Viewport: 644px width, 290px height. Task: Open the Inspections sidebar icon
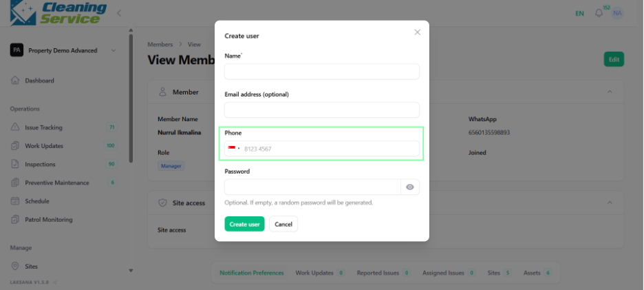point(14,164)
